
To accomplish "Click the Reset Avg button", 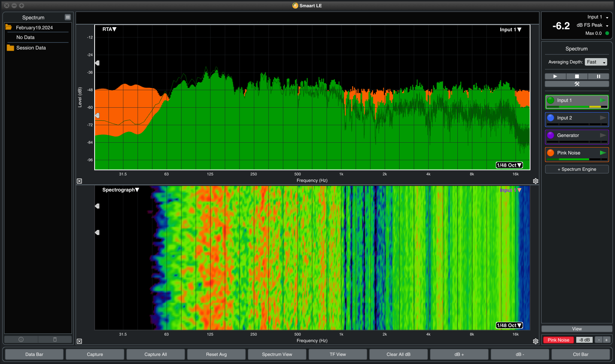I will tap(216, 354).
